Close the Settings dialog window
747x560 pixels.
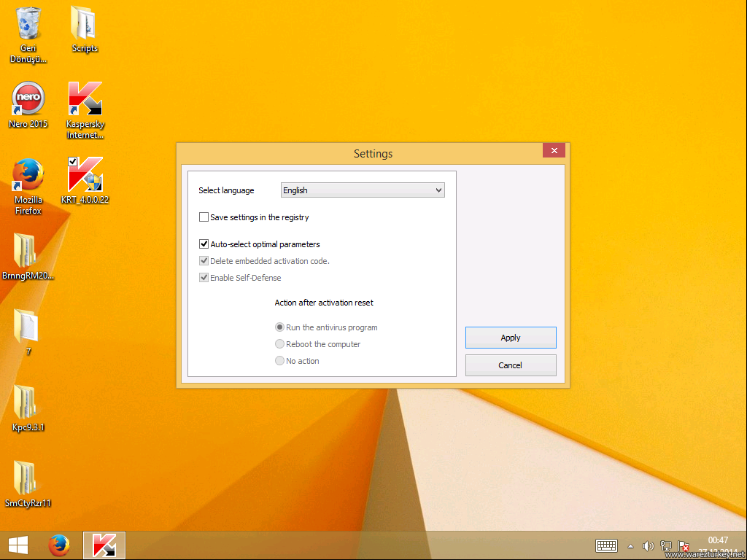[x=554, y=151]
